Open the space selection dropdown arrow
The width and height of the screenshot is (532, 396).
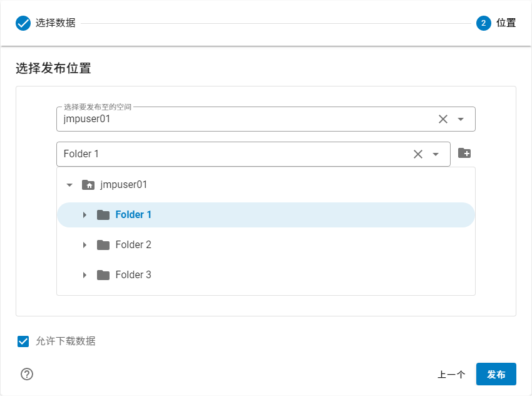tap(459, 118)
